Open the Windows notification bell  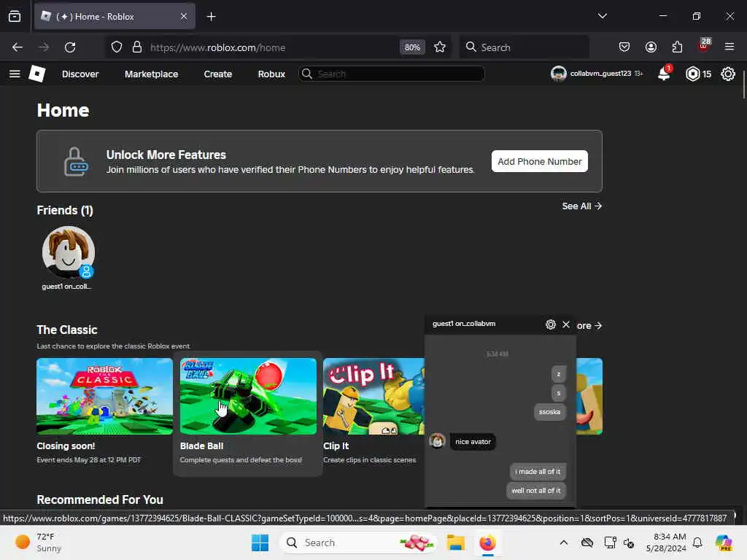(697, 542)
